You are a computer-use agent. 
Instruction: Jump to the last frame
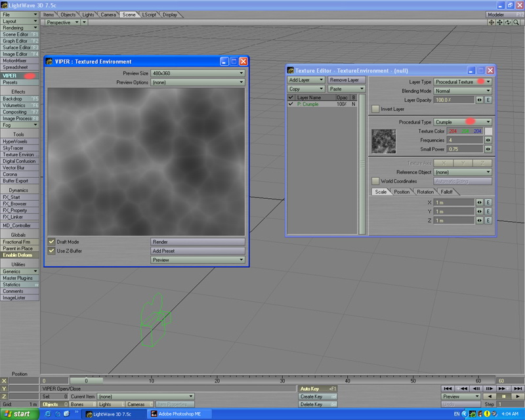pos(517,388)
